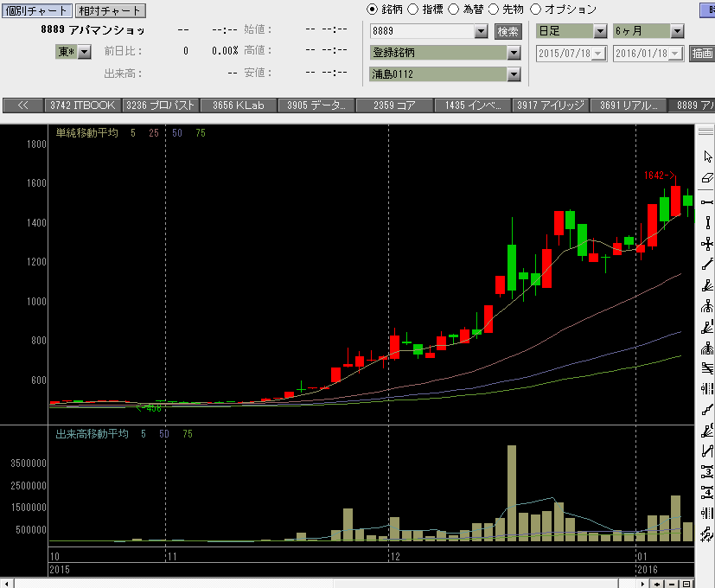The height and width of the screenshot is (588, 715).
Task: Select the retracement levels tool
Action: tap(707, 368)
